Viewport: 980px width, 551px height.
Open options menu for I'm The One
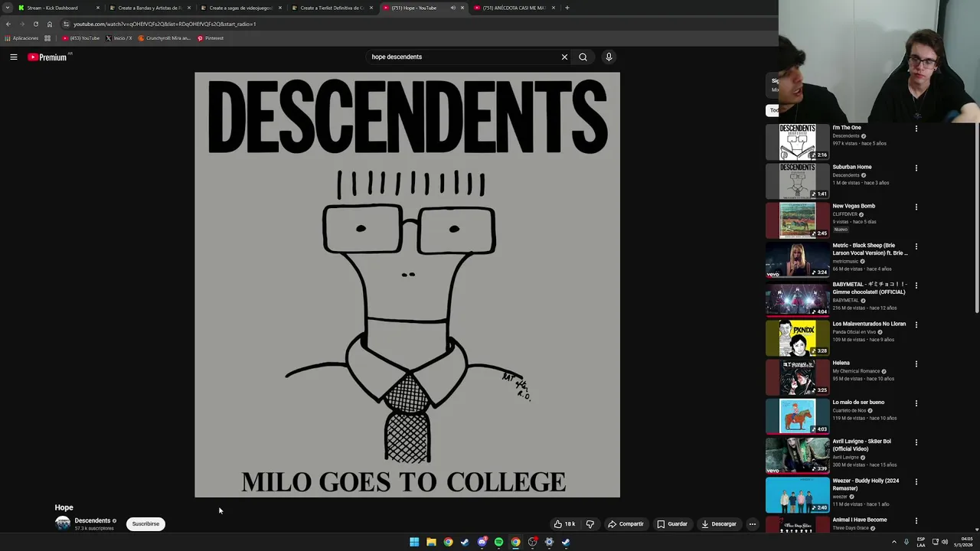[916, 129]
